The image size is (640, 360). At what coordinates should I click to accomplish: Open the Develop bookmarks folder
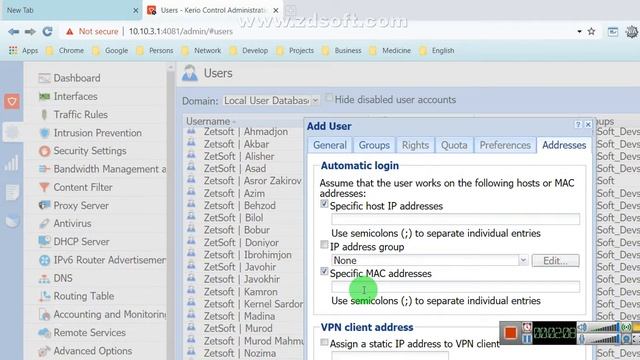pyautogui.click(x=249, y=51)
